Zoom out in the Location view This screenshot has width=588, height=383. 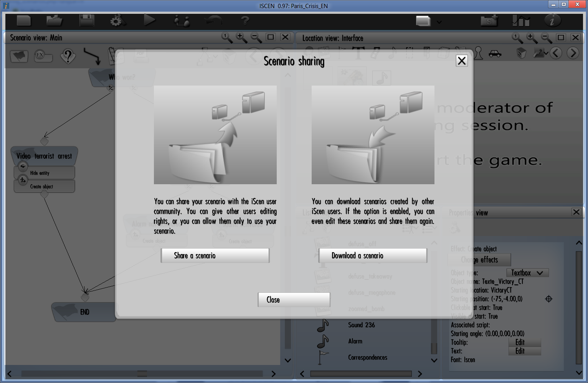tap(547, 38)
